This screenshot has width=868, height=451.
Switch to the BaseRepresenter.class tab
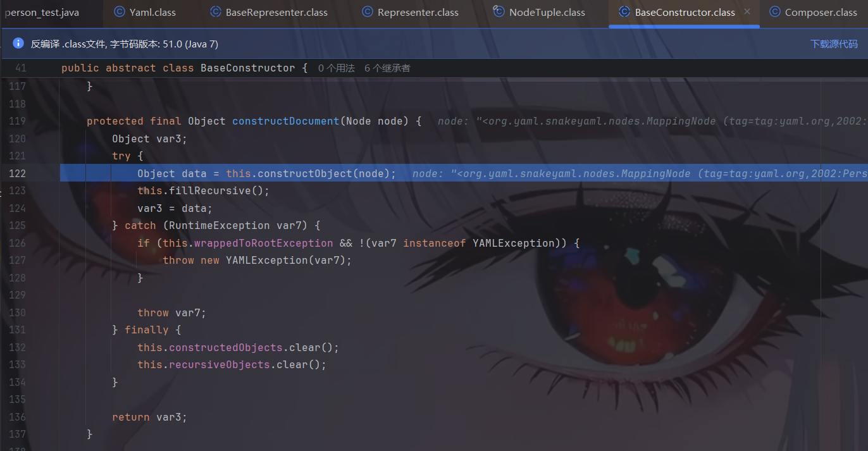[277, 13]
